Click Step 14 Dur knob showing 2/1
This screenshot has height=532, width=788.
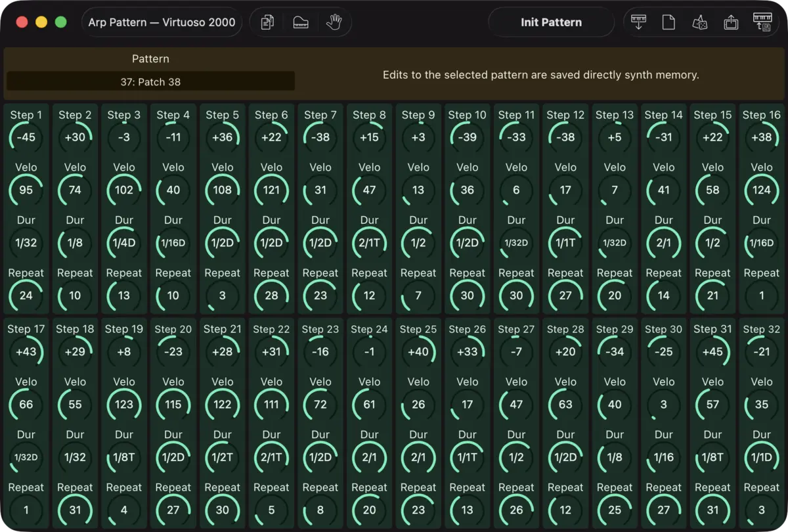pyautogui.click(x=664, y=243)
